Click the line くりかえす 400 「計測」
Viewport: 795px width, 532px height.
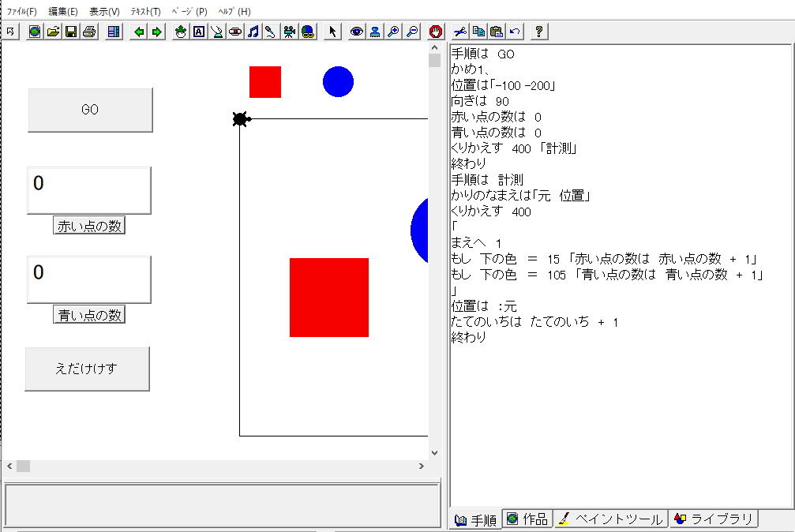(x=514, y=148)
